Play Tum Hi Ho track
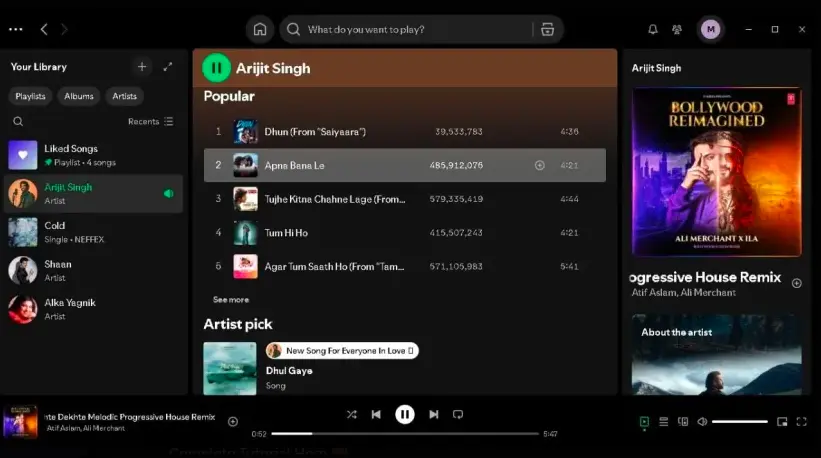The height and width of the screenshot is (458, 821). click(404, 233)
